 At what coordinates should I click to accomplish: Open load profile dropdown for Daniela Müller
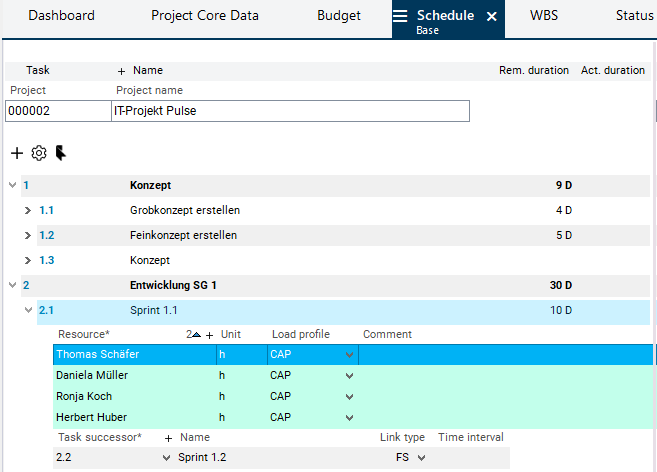[x=349, y=376]
